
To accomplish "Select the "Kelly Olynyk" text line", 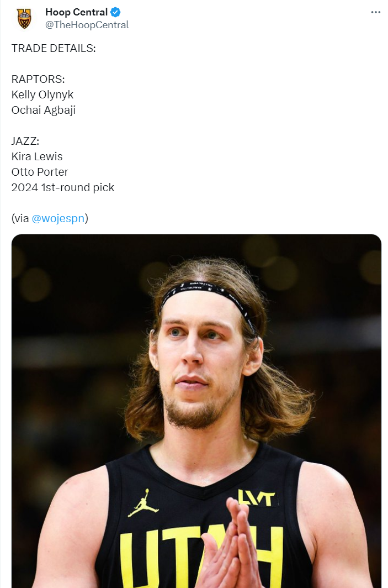I will 42,95.
